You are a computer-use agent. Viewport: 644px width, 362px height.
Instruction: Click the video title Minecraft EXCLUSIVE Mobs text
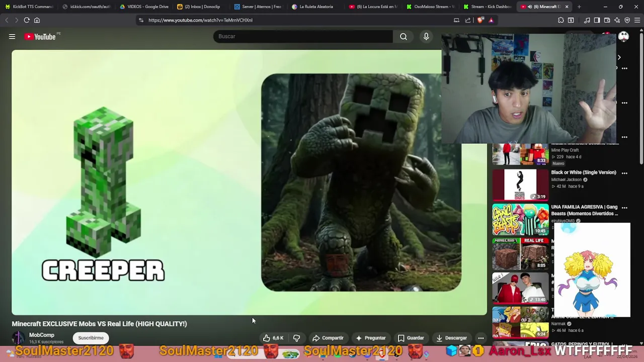click(x=99, y=324)
